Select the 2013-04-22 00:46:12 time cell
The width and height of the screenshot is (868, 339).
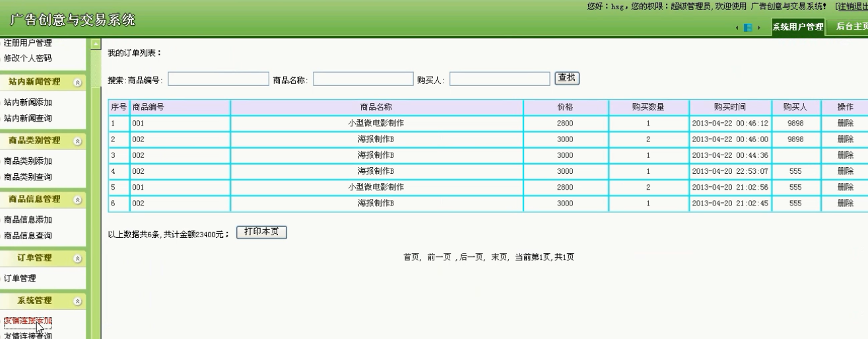click(x=730, y=123)
